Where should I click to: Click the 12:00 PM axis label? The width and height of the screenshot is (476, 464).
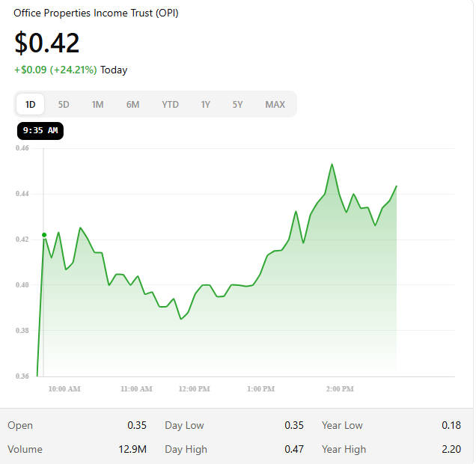point(195,388)
